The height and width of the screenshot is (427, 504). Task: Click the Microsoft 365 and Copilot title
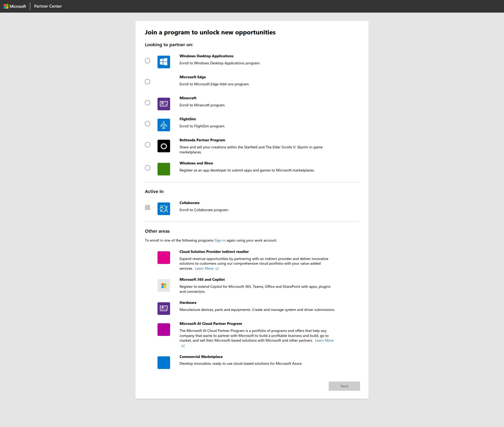pos(202,279)
